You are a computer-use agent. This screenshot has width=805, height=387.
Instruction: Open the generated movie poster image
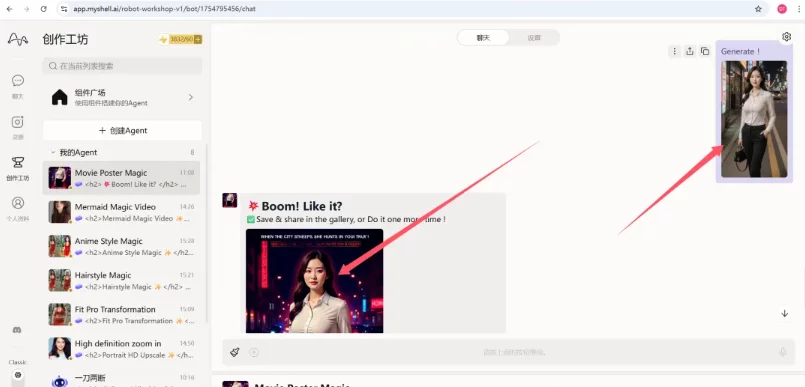[314, 281]
